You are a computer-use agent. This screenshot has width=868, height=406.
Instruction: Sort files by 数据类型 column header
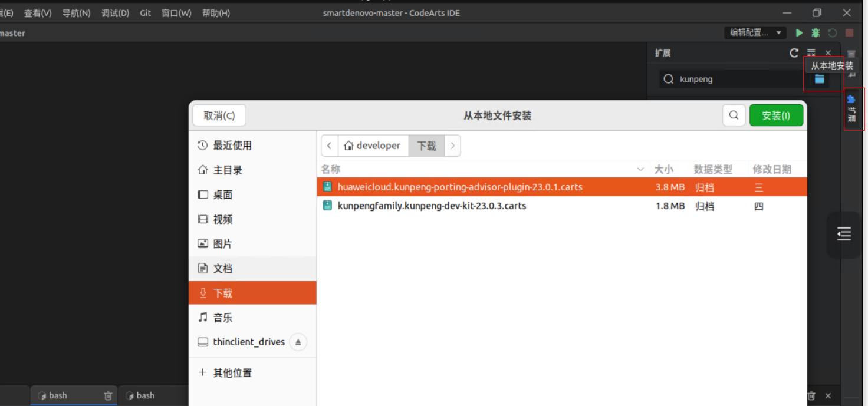713,170
